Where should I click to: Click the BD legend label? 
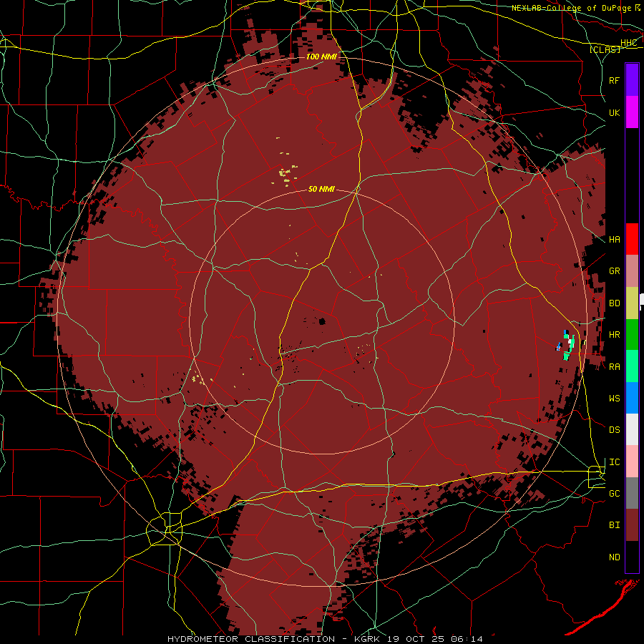[614, 303]
